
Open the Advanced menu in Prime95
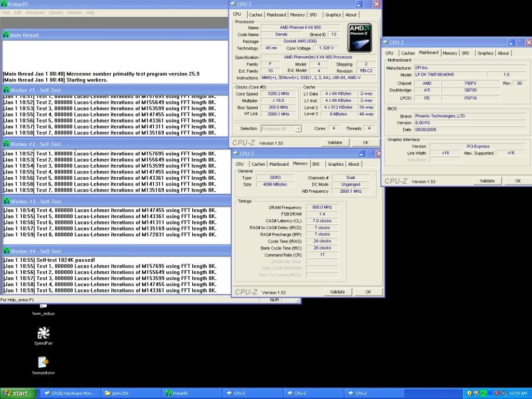coord(35,12)
